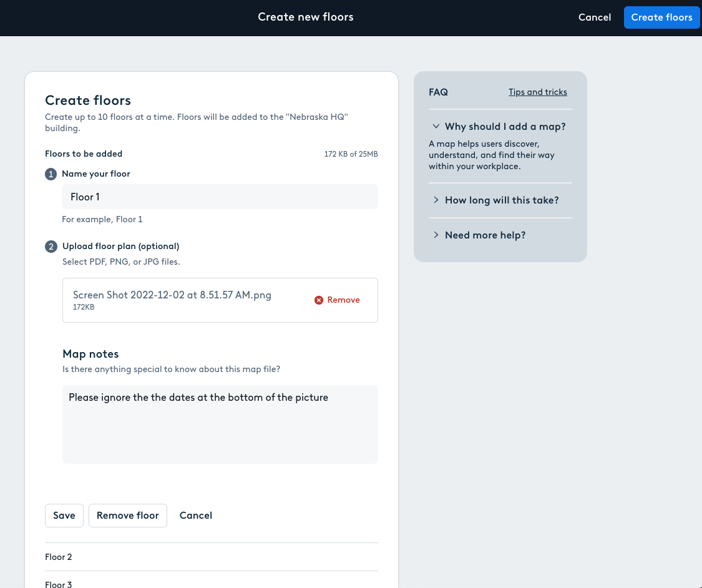The height and width of the screenshot is (588, 702).
Task: Save the Floor 1 details
Action: pyautogui.click(x=64, y=516)
